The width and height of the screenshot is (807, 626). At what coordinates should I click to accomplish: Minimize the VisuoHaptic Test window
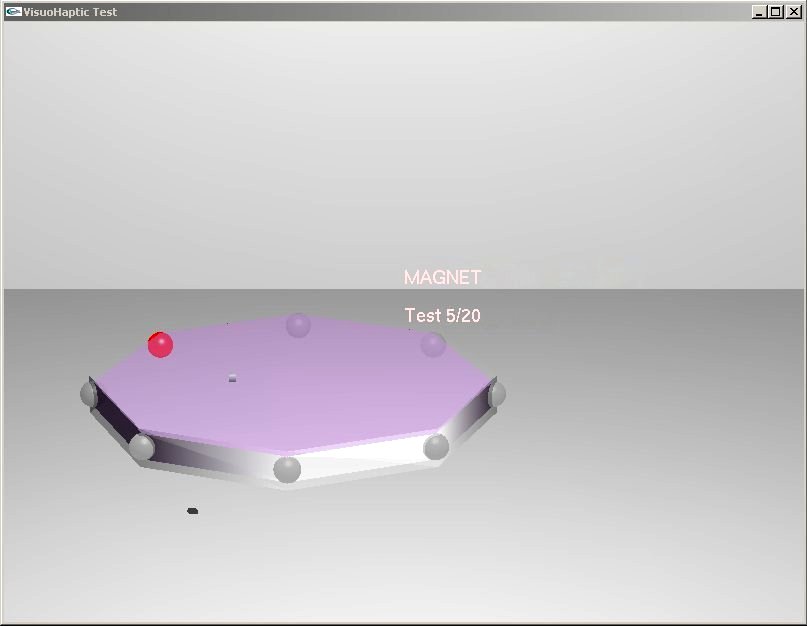click(x=757, y=12)
